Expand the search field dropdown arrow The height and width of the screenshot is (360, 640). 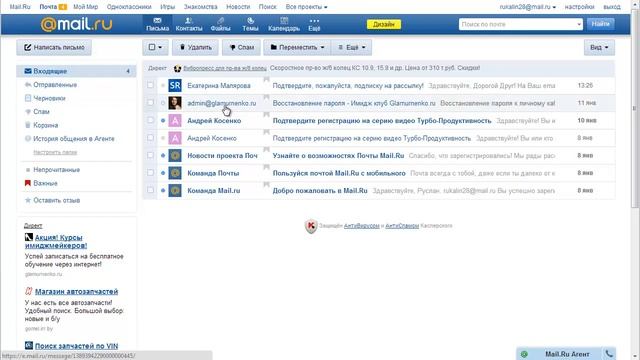click(579, 24)
